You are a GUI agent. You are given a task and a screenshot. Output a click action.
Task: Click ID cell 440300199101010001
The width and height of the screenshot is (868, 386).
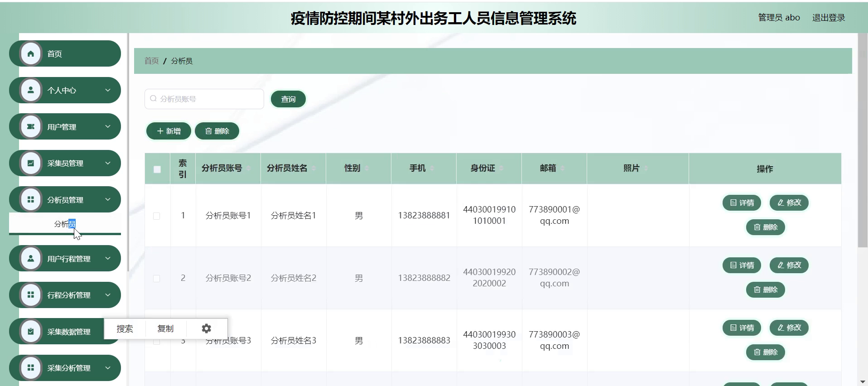489,215
